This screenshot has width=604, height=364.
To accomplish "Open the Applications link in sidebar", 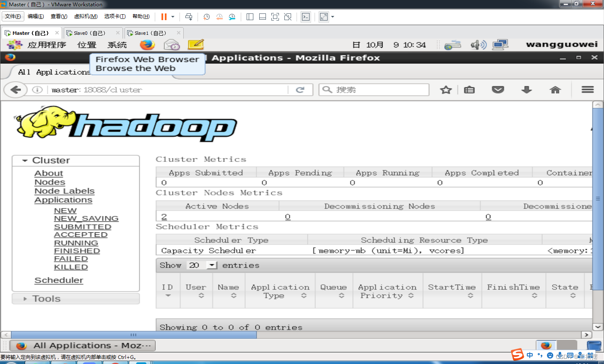I will point(63,200).
